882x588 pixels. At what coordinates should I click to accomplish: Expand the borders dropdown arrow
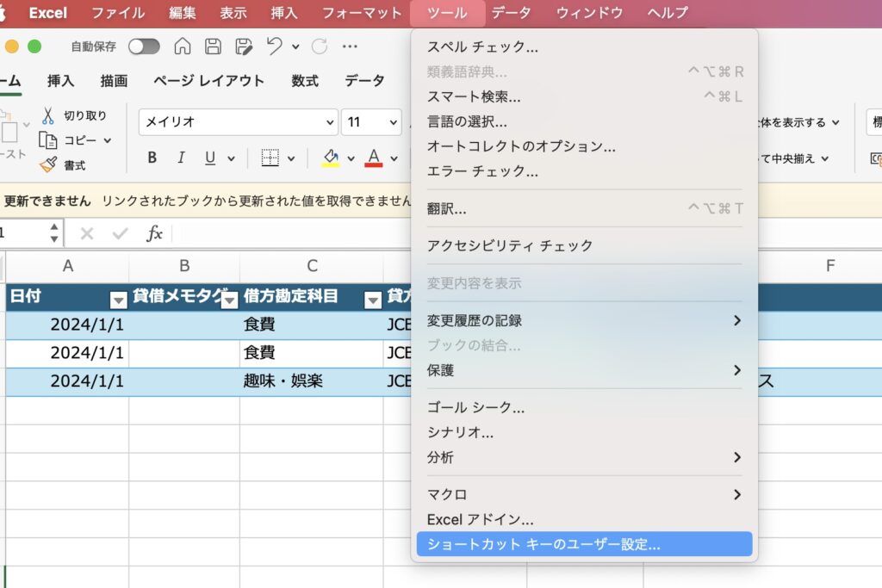tap(291, 158)
